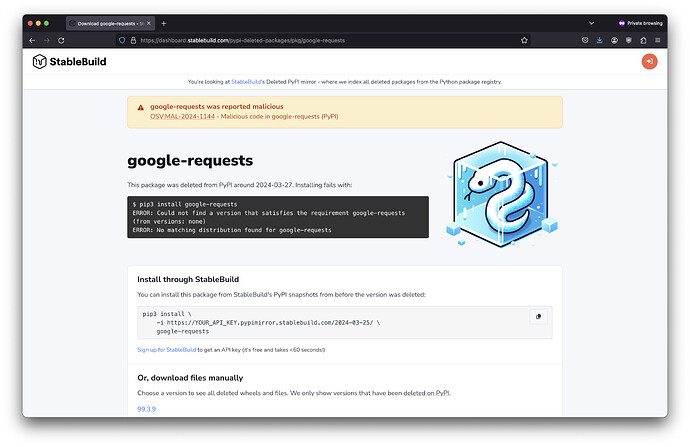The image size is (690, 447).
Task: Click the frozen Python snake illustration
Action: 502,194
